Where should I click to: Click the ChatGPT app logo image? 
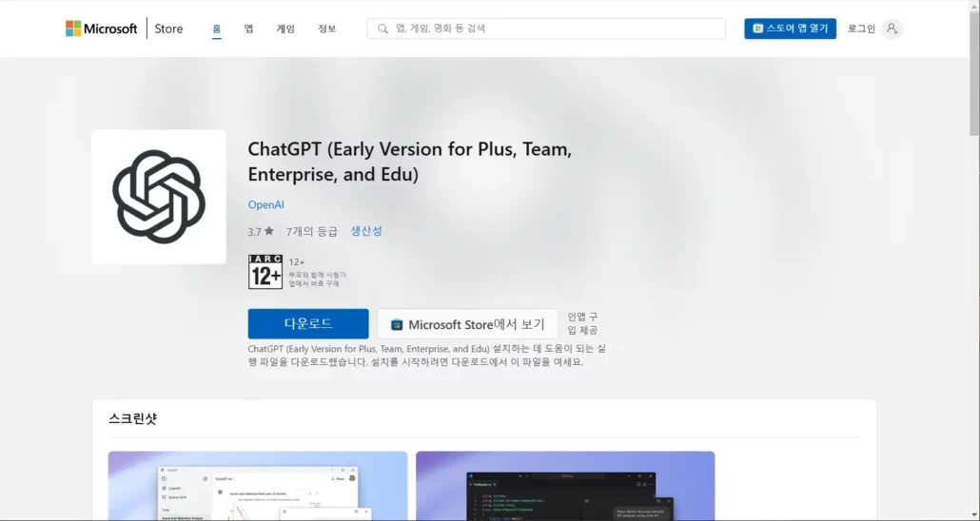tap(159, 197)
